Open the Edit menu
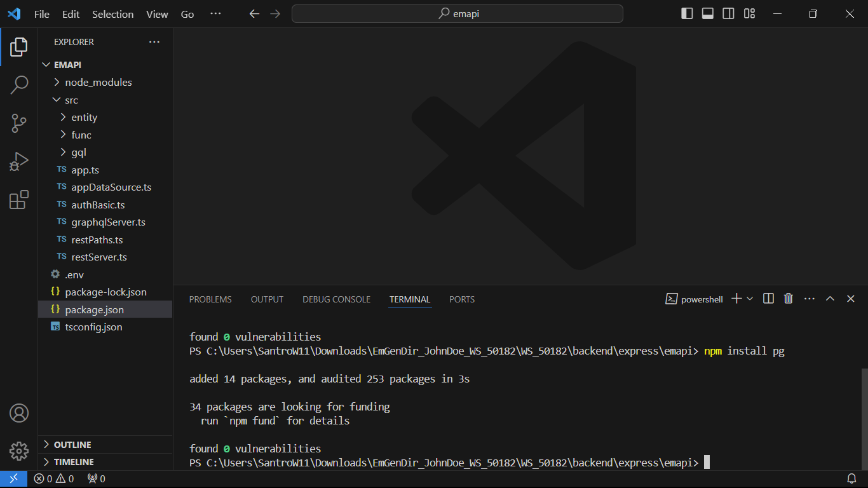868x488 pixels. (71, 14)
